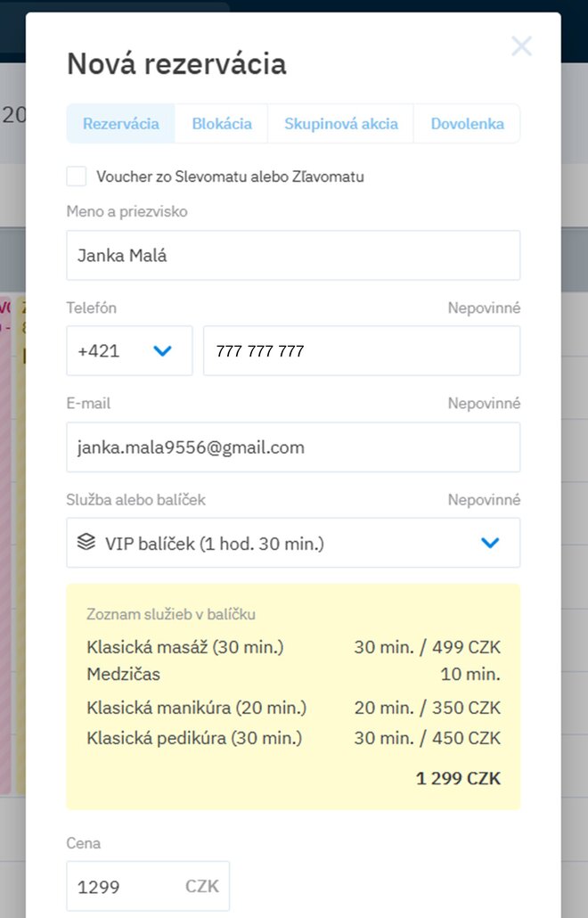The height and width of the screenshot is (918, 588).
Task: Close the Nová rezervácia dialog
Action: click(521, 46)
